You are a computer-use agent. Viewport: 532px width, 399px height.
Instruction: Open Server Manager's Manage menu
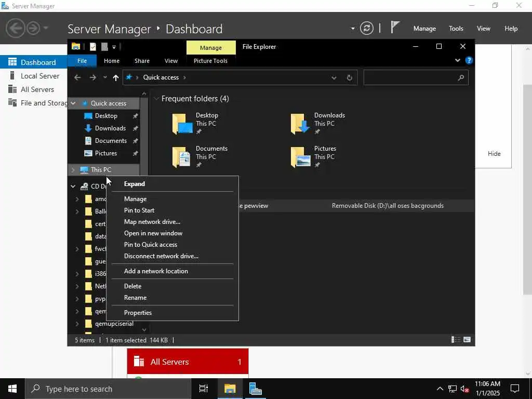pos(424,29)
